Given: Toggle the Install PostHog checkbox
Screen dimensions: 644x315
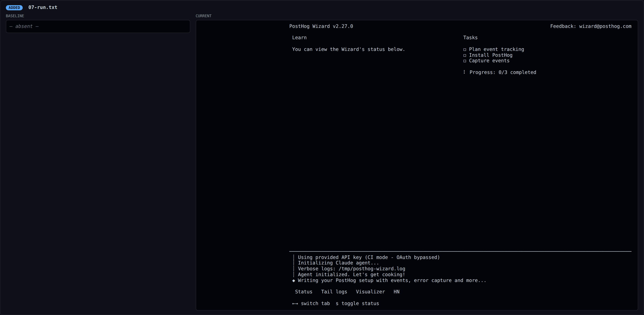Looking at the screenshot, I should pos(465,55).
